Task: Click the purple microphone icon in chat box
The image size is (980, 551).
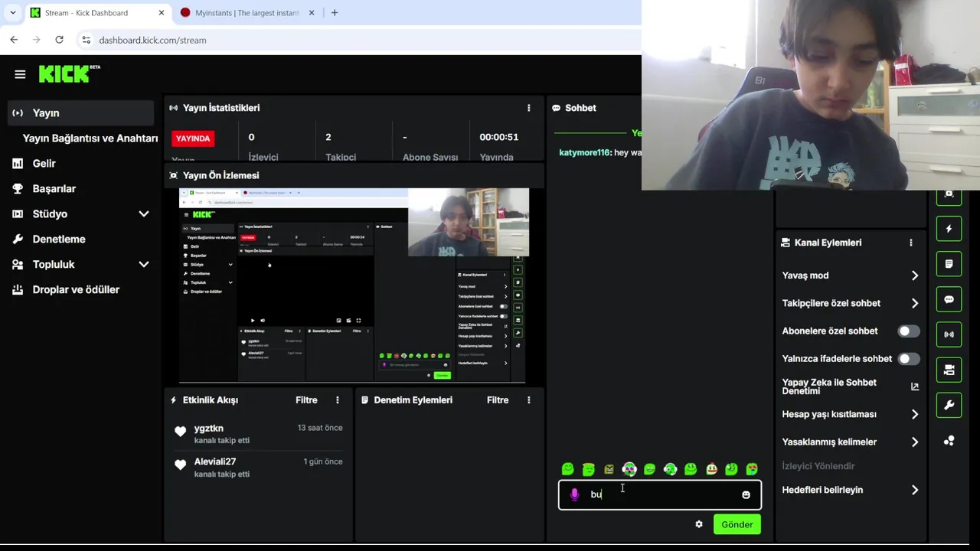Action: (x=574, y=494)
